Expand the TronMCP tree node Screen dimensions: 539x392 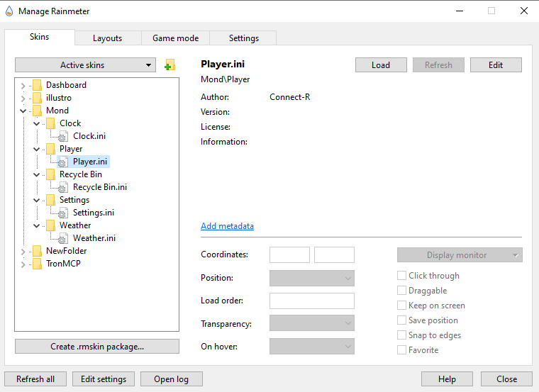[x=23, y=264]
